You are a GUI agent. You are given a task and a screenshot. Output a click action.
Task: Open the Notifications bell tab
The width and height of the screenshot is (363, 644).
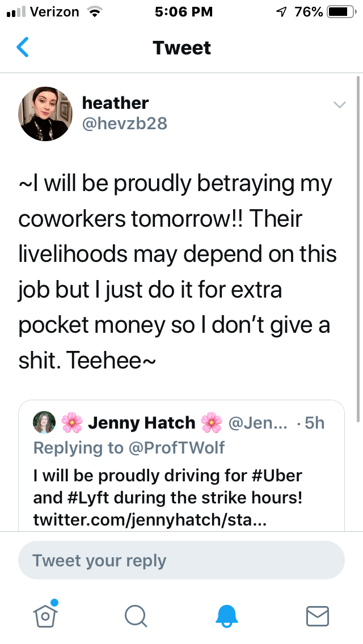(227, 615)
